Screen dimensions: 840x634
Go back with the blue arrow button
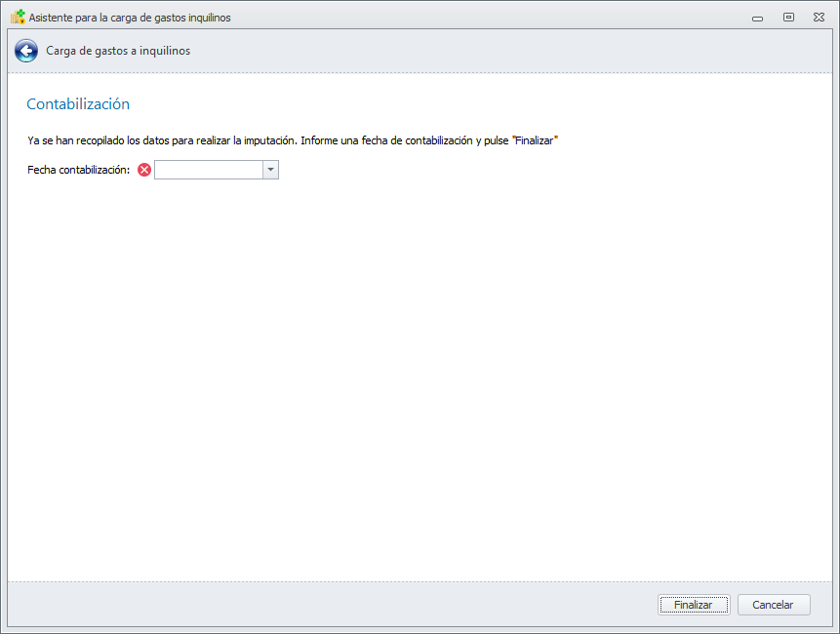coord(26,51)
